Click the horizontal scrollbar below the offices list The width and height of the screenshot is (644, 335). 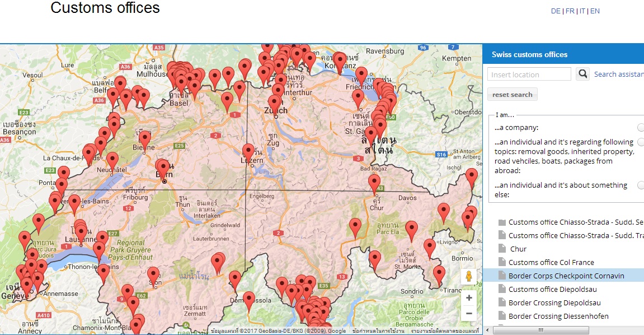(540, 330)
